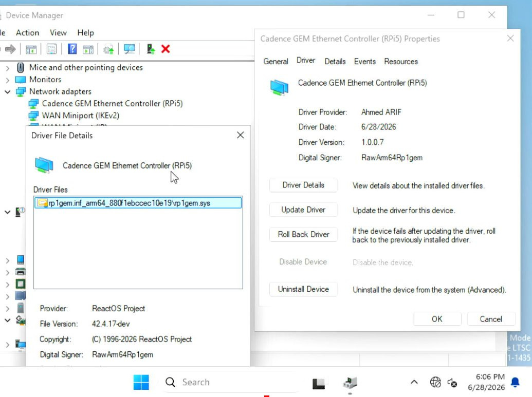This screenshot has width=532, height=397.
Task: Click the Update Driver button
Action: point(303,210)
